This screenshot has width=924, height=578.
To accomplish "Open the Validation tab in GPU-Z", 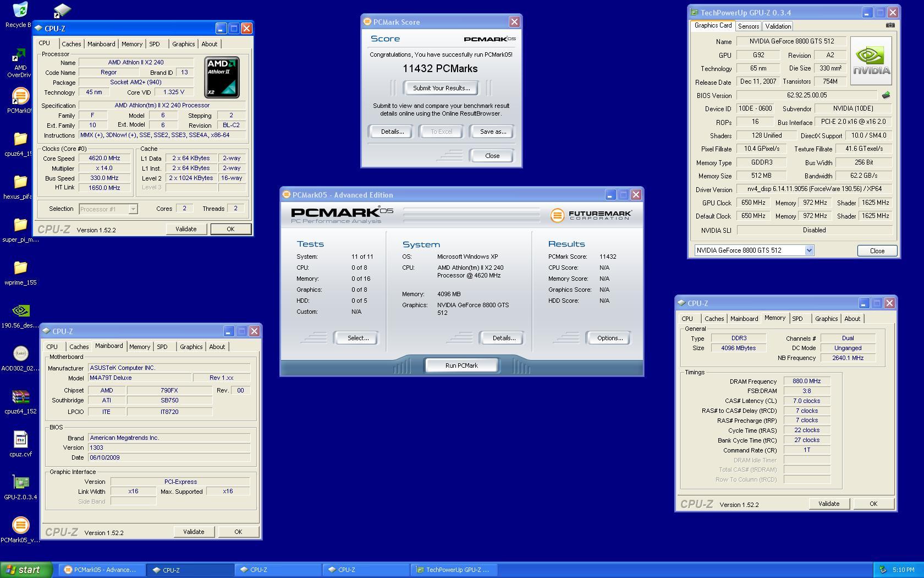I will click(778, 26).
